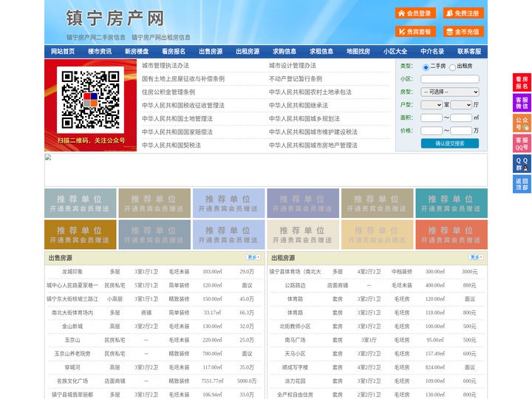The height and width of the screenshot is (399, 532).
Task: Click the 会员登录 button
Action: click(x=415, y=13)
